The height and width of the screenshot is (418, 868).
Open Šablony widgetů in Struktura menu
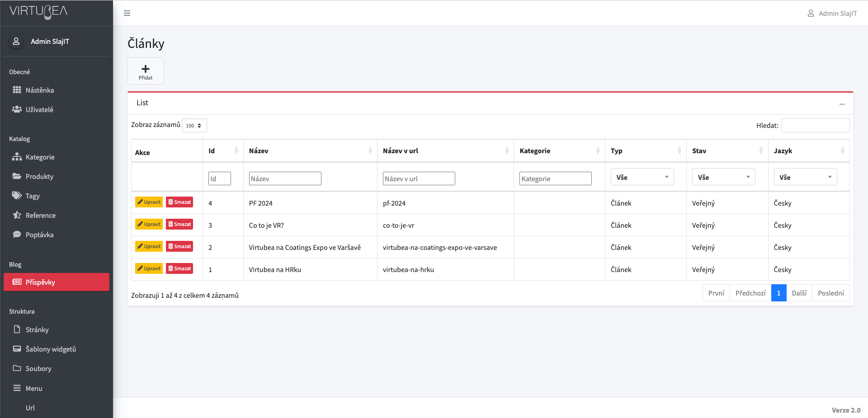[x=51, y=349]
